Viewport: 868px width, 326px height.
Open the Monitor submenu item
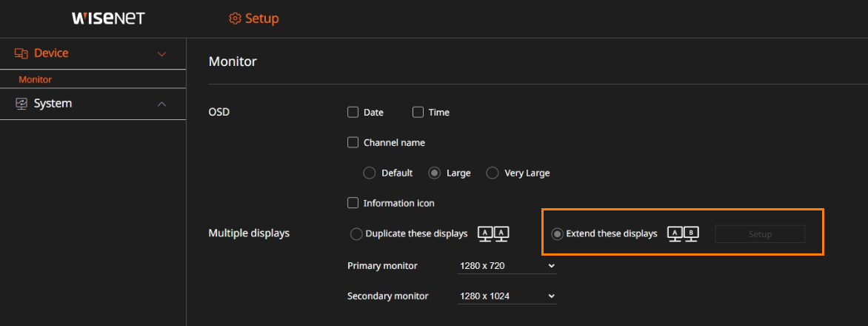click(36, 79)
